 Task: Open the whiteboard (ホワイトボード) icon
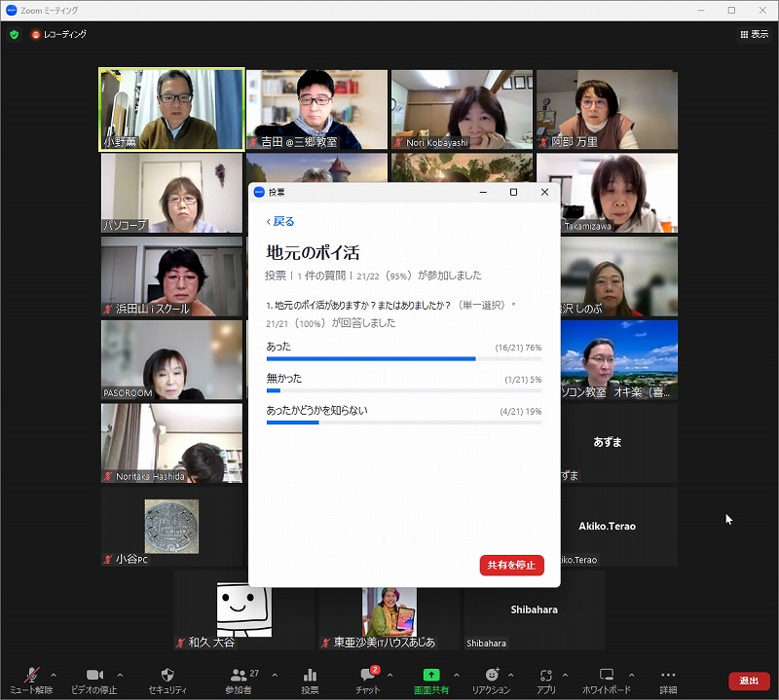(x=606, y=675)
